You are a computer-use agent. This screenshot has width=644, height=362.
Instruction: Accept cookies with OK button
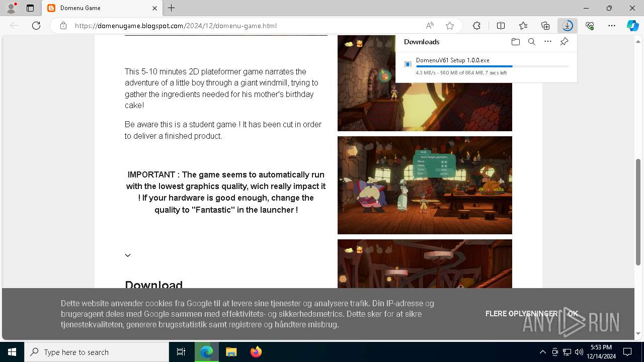[x=573, y=314]
